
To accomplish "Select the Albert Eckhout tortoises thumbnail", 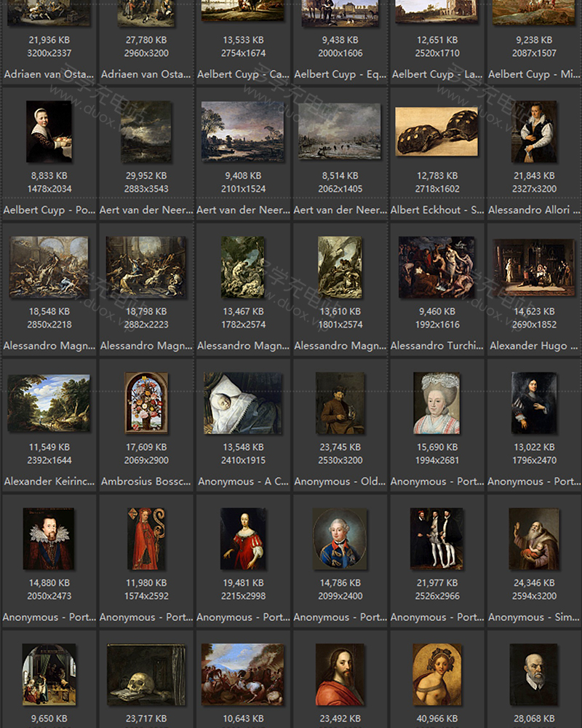I will pos(436,132).
